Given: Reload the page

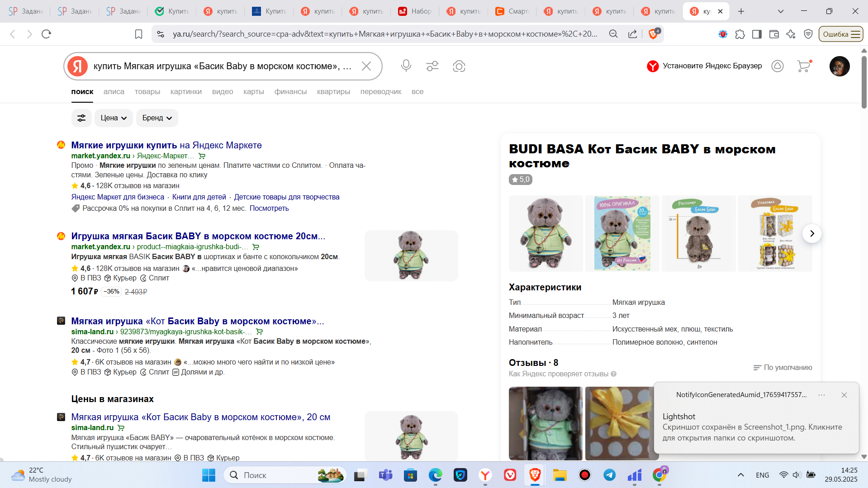Looking at the screenshot, I should coord(46,34).
